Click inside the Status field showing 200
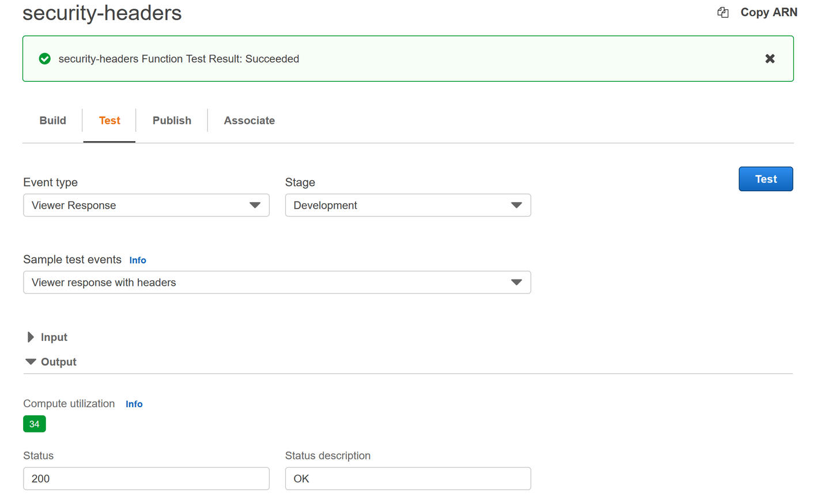The height and width of the screenshot is (504, 821). pyautogui.click(x=146, y=478)
